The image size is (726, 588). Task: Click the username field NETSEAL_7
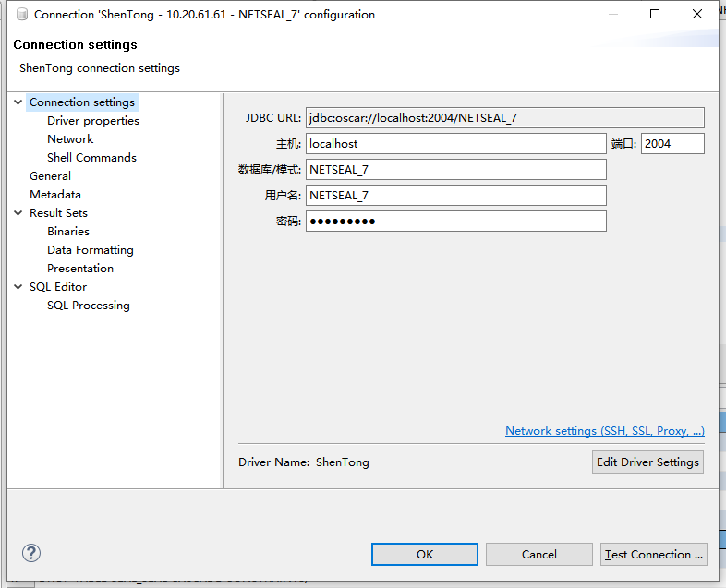(x=455, y=196)
